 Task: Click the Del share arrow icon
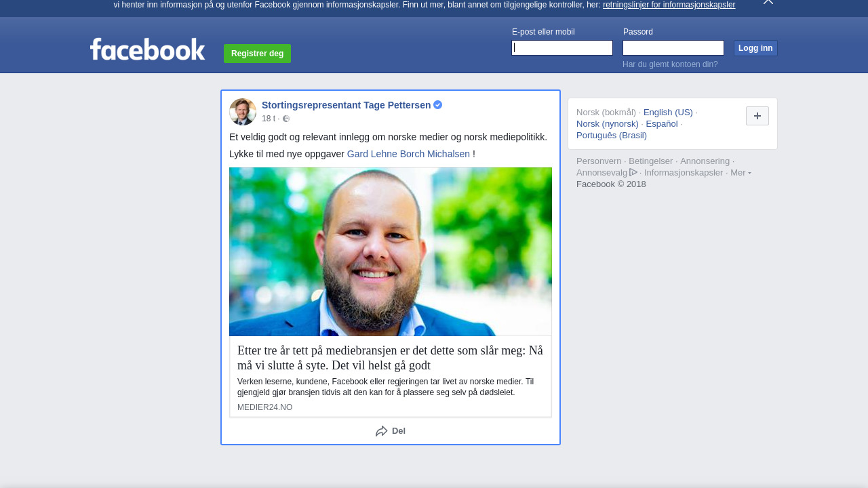pos(382,431)
